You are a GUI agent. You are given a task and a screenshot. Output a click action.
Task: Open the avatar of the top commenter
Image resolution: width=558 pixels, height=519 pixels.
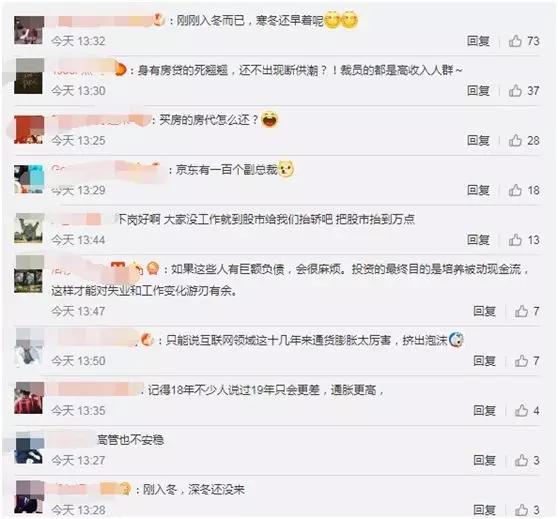click(29, 30)
